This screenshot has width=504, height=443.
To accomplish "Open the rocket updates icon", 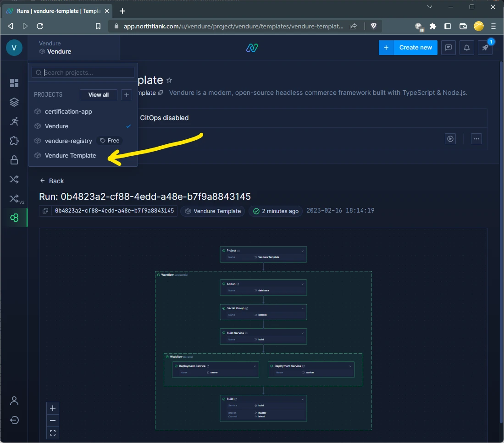I will (x=485, y=48).
